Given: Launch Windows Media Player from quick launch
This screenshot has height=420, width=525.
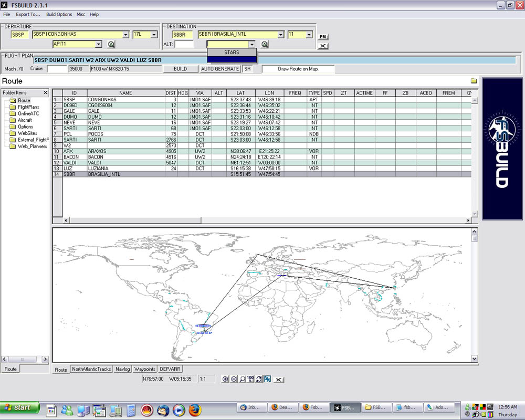Looking at the screenshot, I should (179, 410).
